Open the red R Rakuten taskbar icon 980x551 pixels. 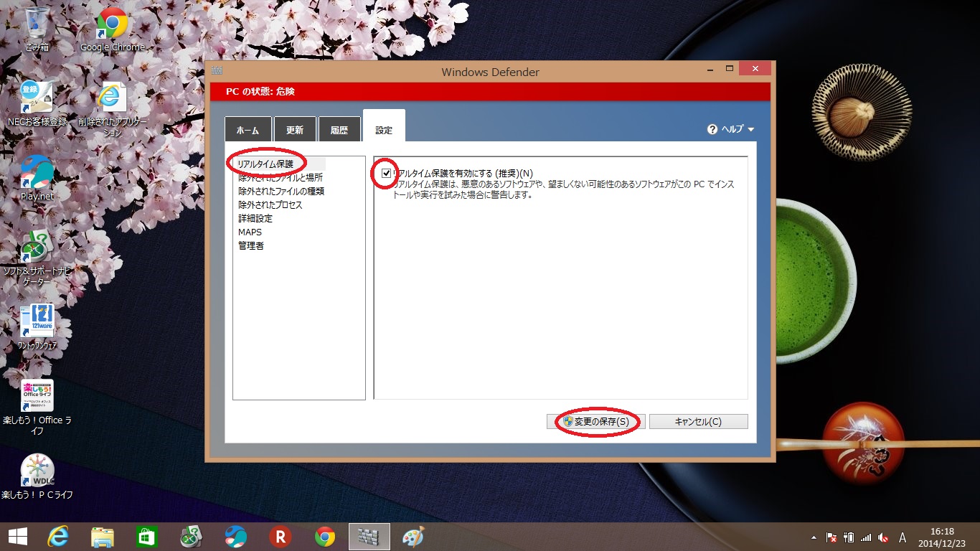281,537
